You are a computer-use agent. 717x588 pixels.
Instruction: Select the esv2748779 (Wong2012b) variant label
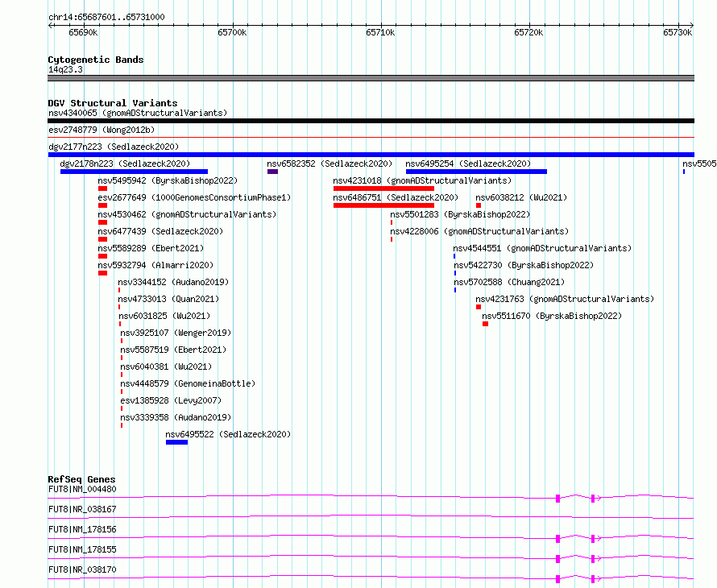[102, 130]
